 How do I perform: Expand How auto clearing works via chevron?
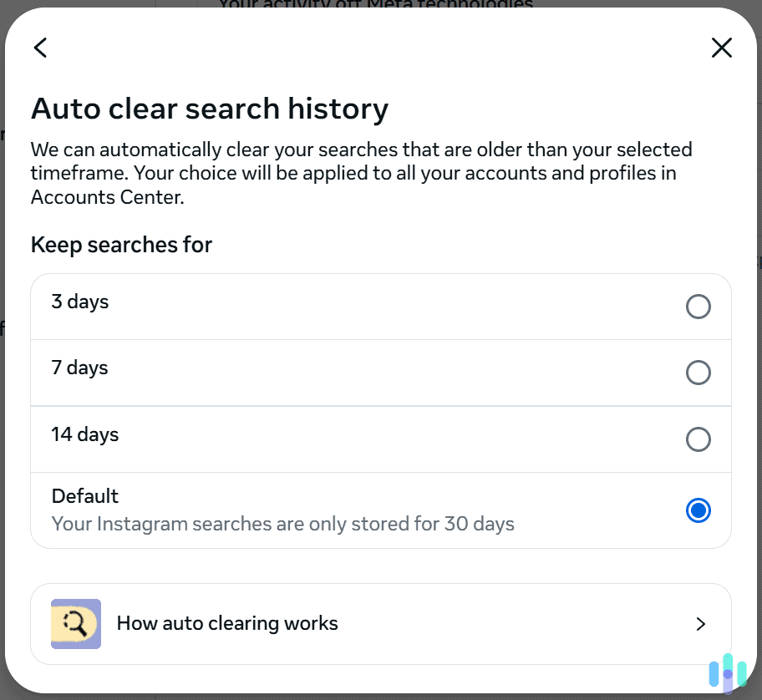pyautogui.click(x=701, y=623)
